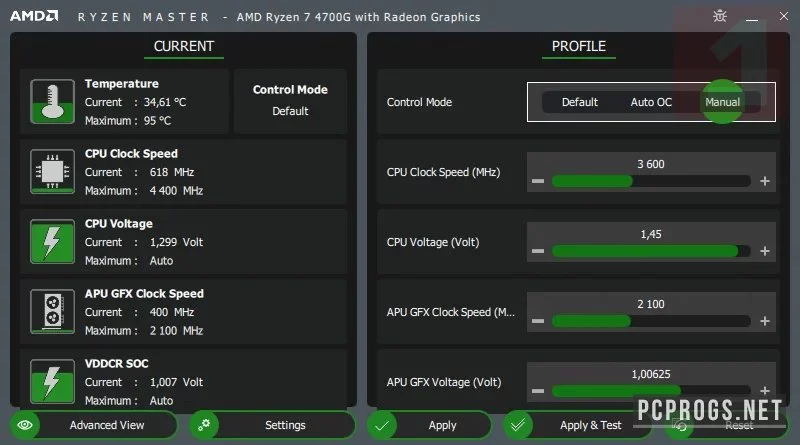Click the checkmark icon beside Apply
Viewport: 800px width, 445px height.
coord(382,425)
